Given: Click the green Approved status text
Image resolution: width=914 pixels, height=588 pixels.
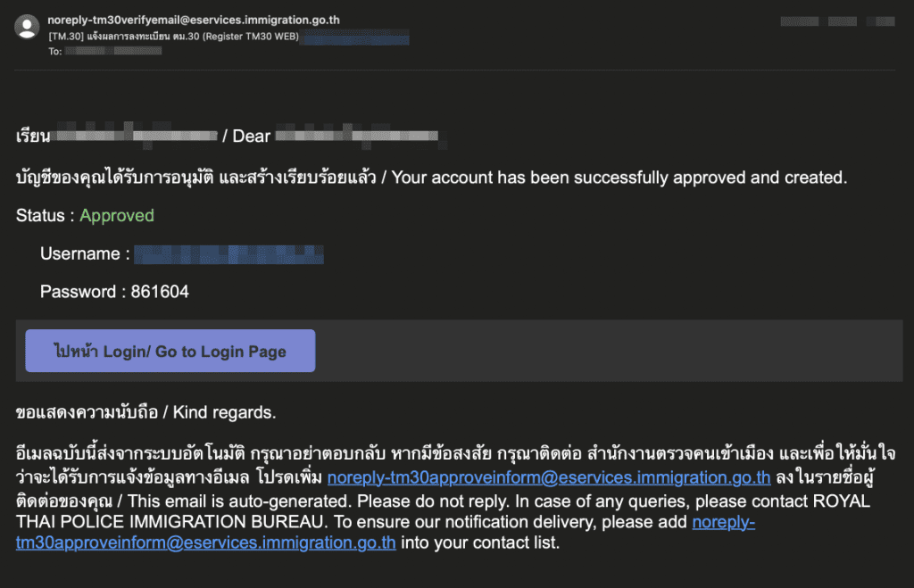Looking at the screenshot, I should tap(117, 216).
